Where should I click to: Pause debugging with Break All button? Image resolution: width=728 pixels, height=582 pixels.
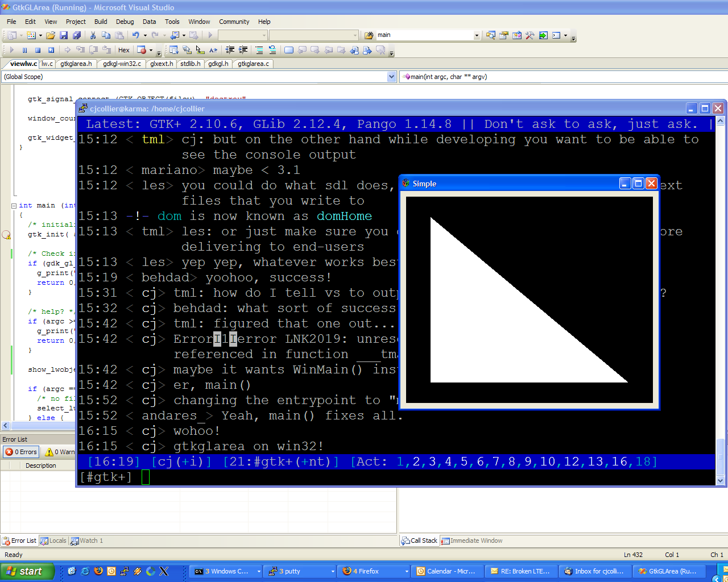pyautogui.click(x=24, y=50)
